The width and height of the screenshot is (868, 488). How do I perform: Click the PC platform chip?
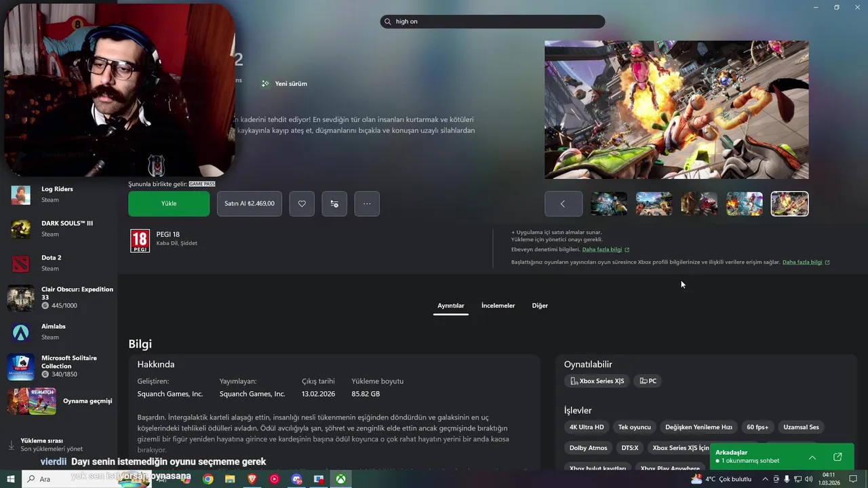coord(648,381)
